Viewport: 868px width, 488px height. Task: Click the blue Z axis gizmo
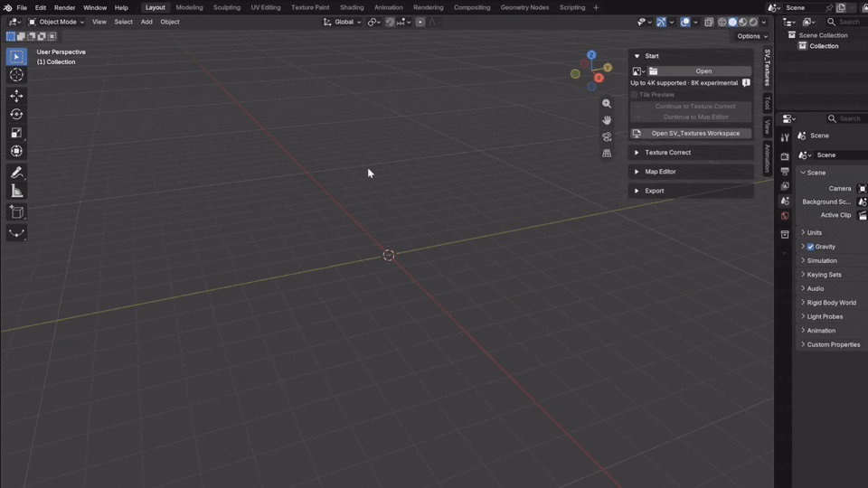(x=591, y=55)
